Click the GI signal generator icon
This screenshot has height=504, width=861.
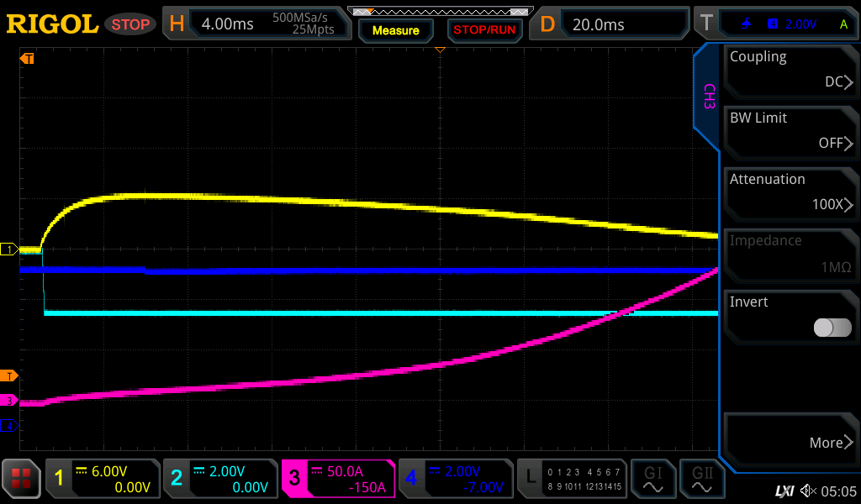[653, 479]
